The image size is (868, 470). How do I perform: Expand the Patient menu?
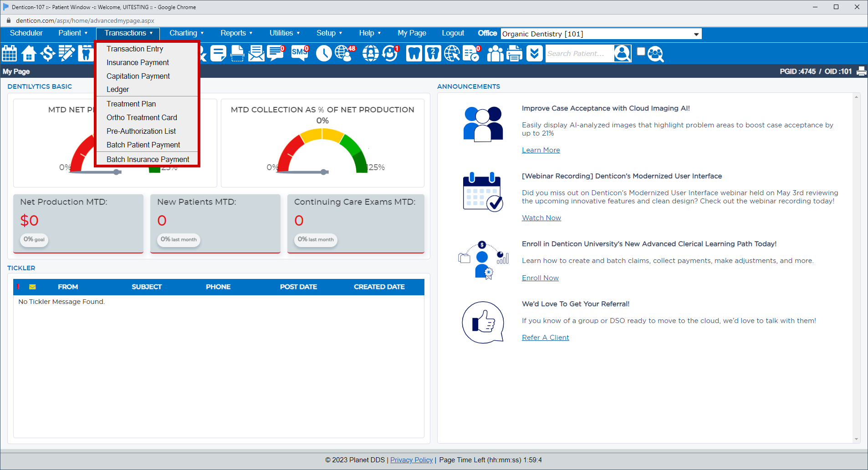tap(73, 33)
